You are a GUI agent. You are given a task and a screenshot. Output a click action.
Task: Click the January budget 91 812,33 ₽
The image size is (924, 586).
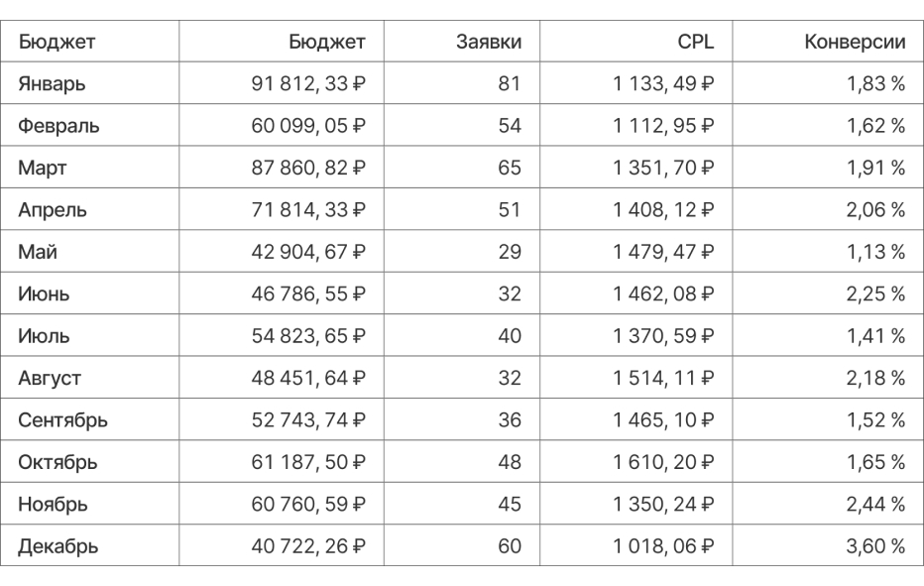307,84
